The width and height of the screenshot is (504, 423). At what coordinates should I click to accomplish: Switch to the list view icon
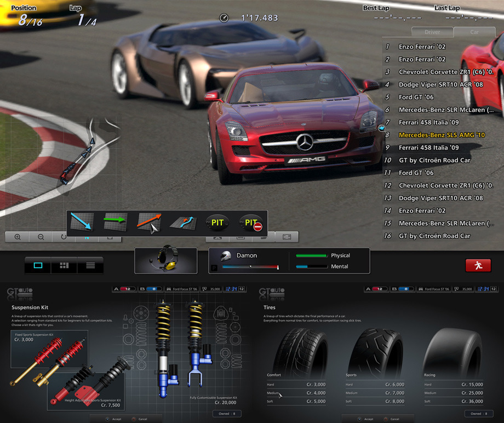point(90,265)
